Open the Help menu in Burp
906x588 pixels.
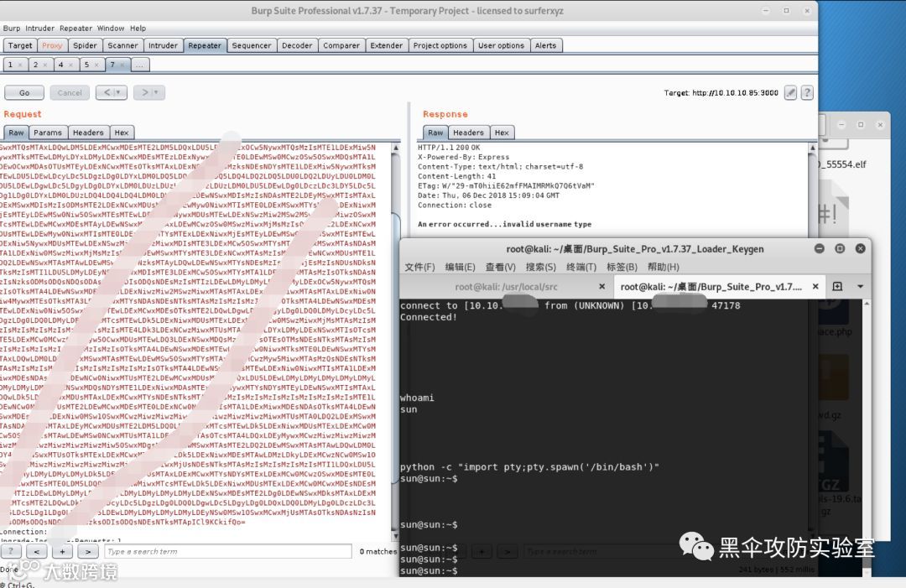(138, 29)
